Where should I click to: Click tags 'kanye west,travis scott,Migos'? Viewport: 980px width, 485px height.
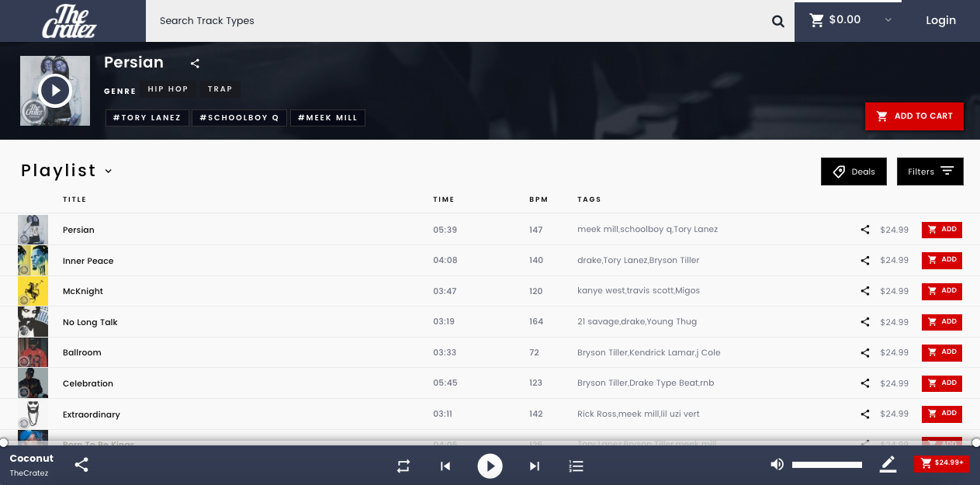coord(639,291)
